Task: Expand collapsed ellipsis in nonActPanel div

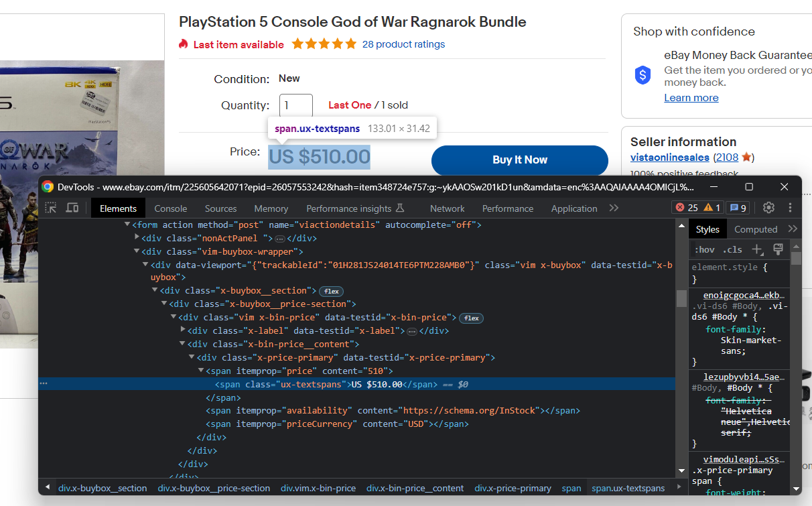Action: click(x=280, y=238)
